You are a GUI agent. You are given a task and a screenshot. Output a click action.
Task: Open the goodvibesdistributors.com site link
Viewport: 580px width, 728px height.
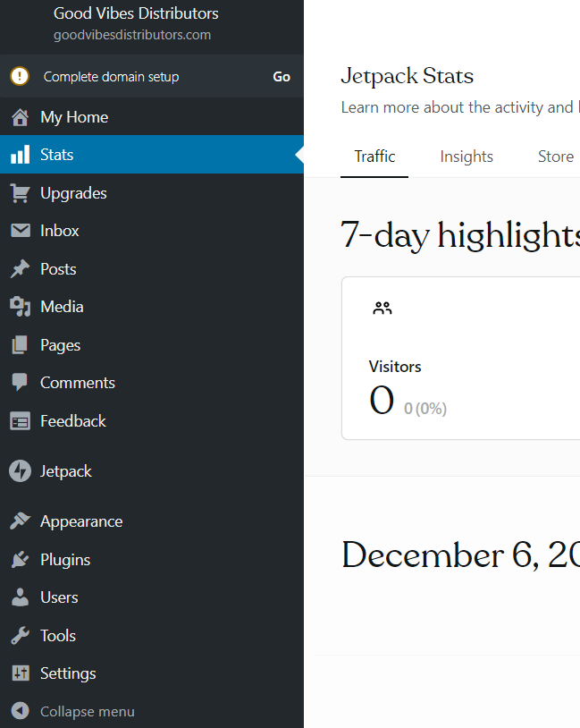coord(131,35)
